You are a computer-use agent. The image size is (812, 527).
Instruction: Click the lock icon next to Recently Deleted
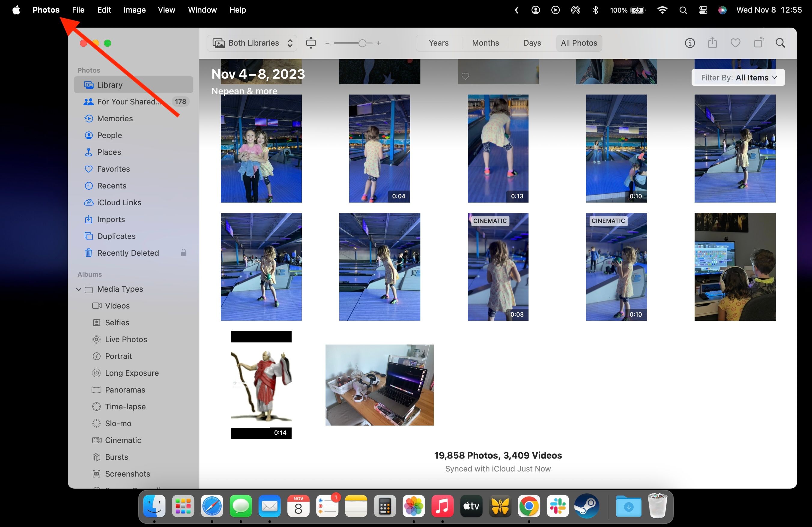coord(183,253)
